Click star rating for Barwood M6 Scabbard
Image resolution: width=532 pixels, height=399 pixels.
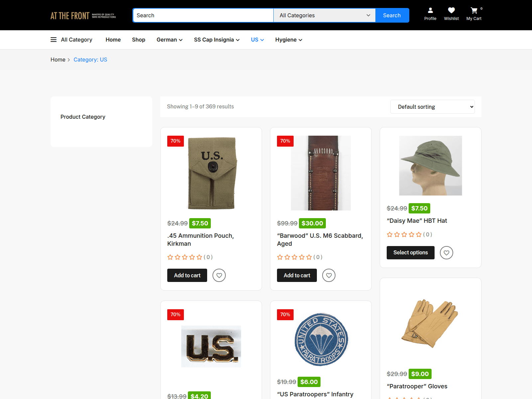pyautogui.click(x=295, y=257)
